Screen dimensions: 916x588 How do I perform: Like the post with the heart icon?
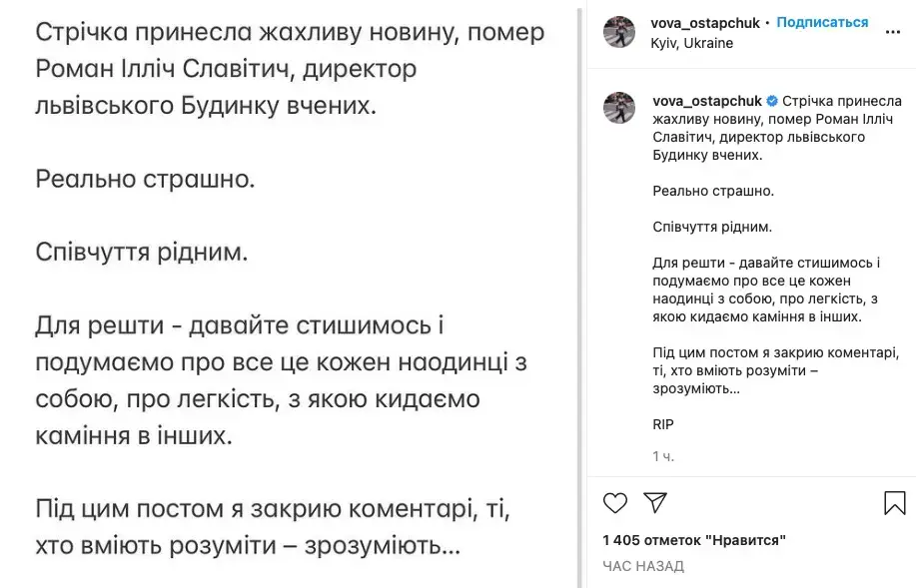coord(615,502)
